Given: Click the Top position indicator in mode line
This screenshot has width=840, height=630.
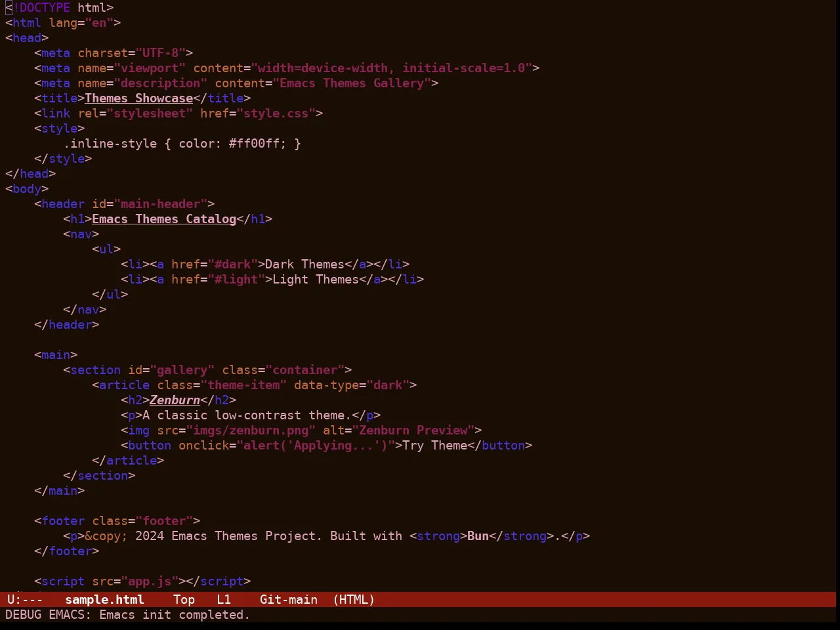Looking at the screenshot, I should [x=184, y=599].
